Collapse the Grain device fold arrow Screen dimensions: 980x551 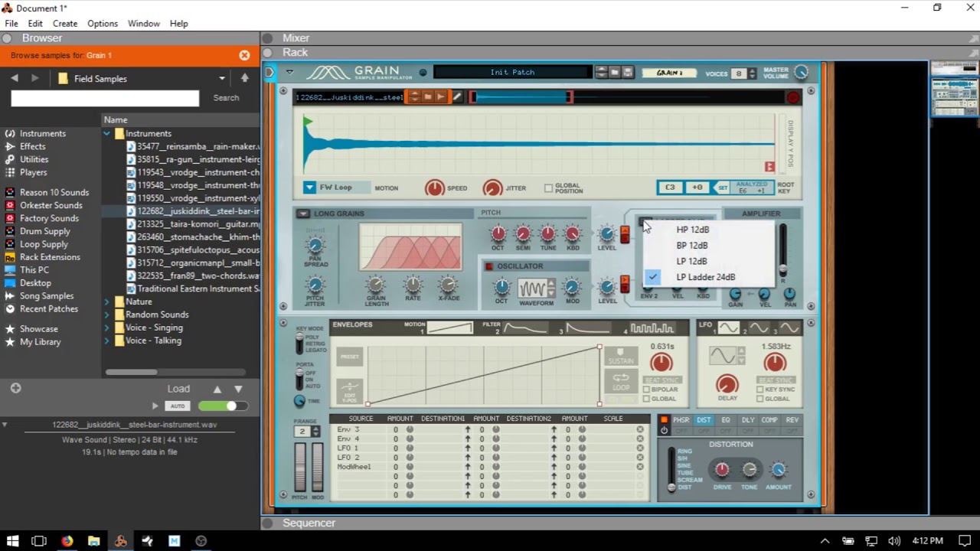[x=289, y=72]
